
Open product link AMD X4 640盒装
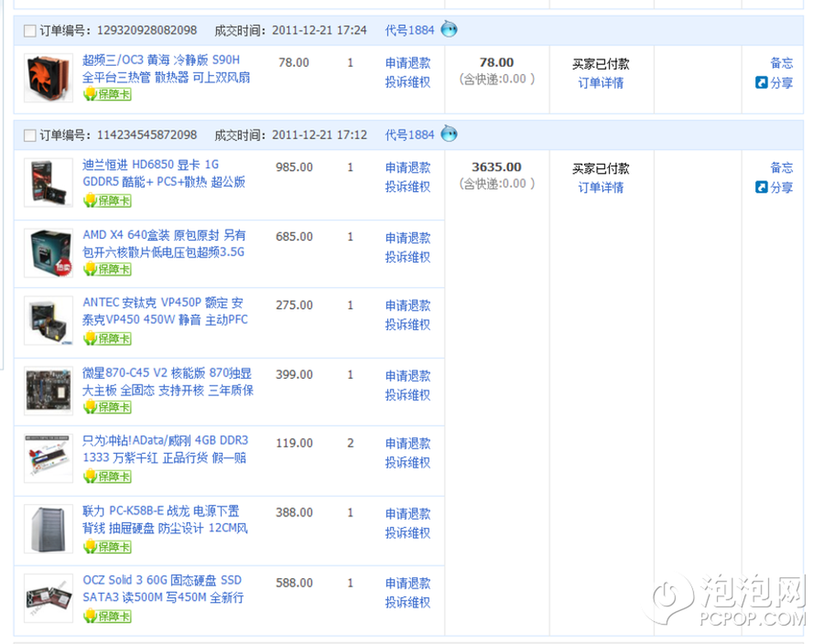click(x=164, y=243)
